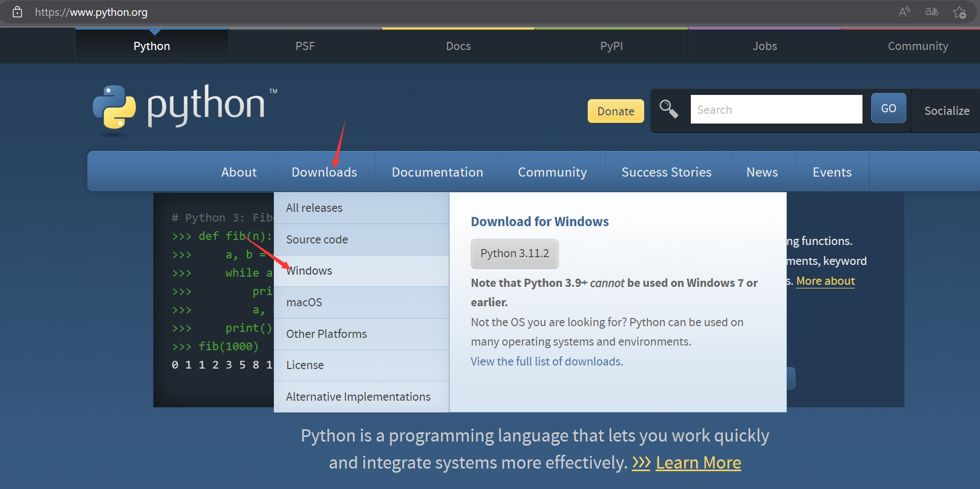Focus the Search input field
The height and width of the screenshot is (489, 980).
click(776, 109)
